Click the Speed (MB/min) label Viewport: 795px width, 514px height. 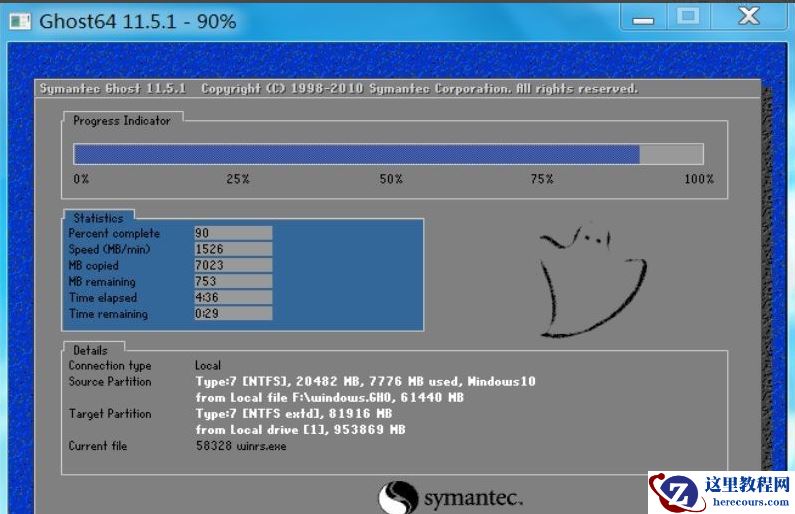click(110, 249)
